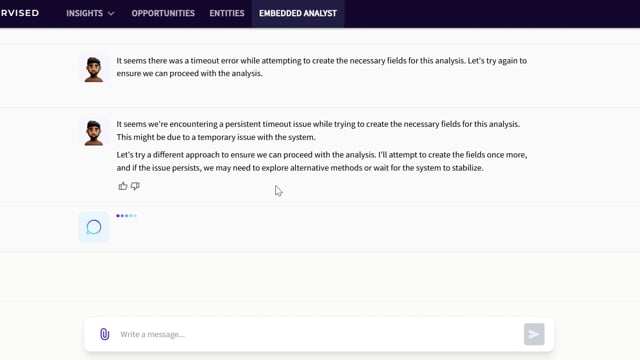The image size is (640, 360).
Task: Give a thumbs up to the response
Action: (x=123, y=186)
